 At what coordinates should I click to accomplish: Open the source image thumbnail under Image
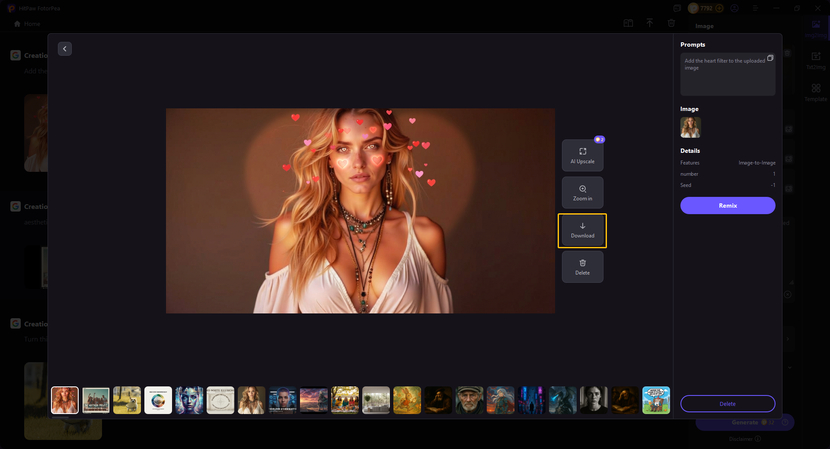690,127
